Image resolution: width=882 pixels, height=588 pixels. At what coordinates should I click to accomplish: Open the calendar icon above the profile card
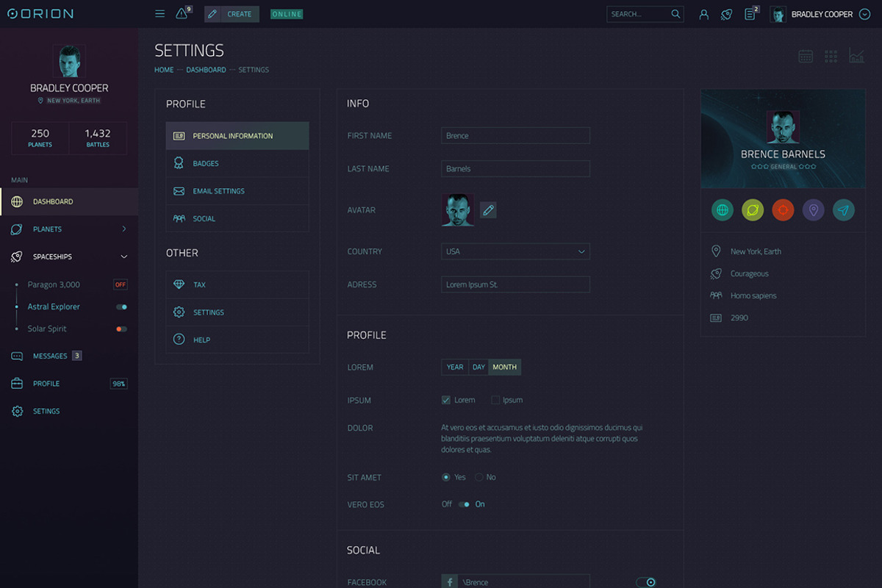pos(805,56)
